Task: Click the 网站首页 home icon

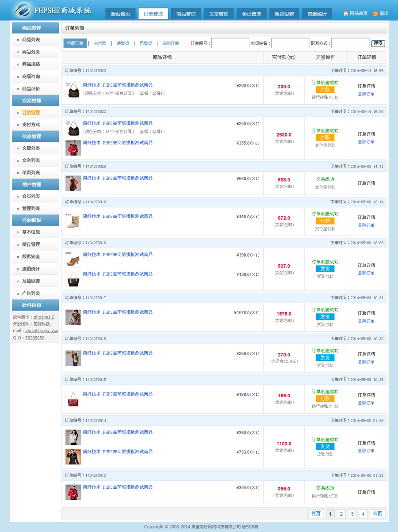Action: pyautogui.click(x=345, y=14)
